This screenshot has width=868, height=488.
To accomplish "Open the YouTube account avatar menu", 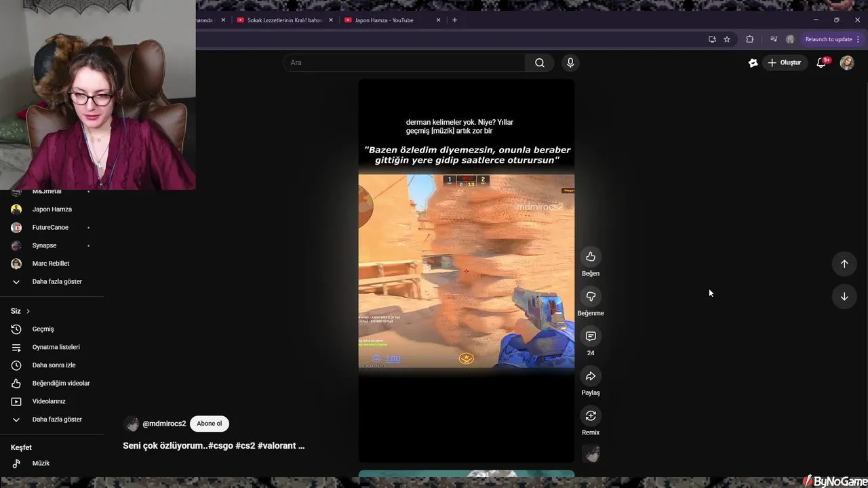I will tap(847, 62).
